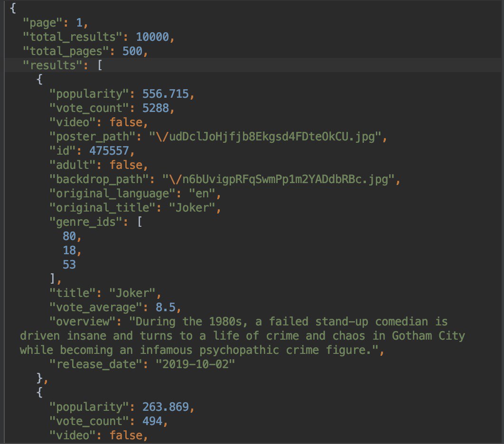Image resolution: width=504 pixels, height=444 pixels.
Task: Place cursor at the genre_ids closing bracket
Action: [52, 278]
